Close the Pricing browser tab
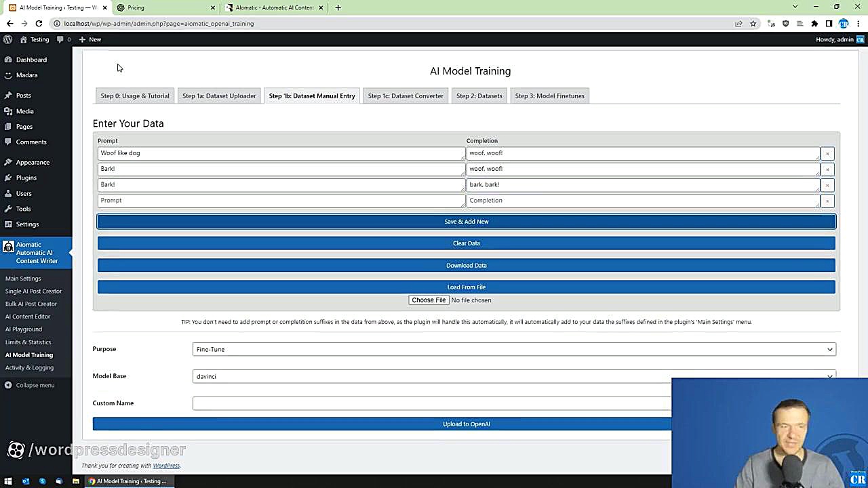The width and height of the screenshot is (868, 488). (x=213, y=7)
